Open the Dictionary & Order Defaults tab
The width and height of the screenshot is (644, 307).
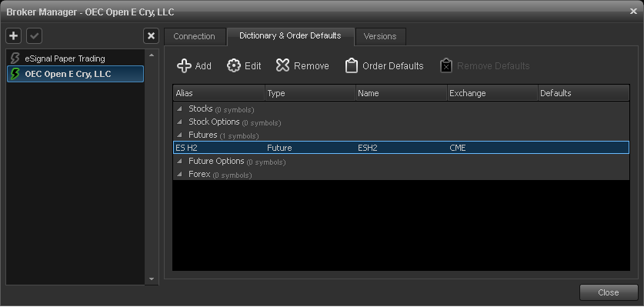point(290,35)
